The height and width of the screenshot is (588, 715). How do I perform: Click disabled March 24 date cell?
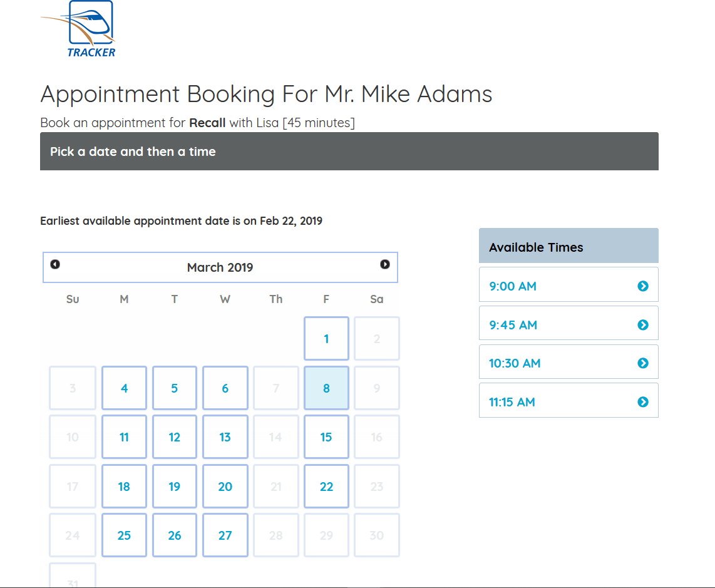coord(73,535)
